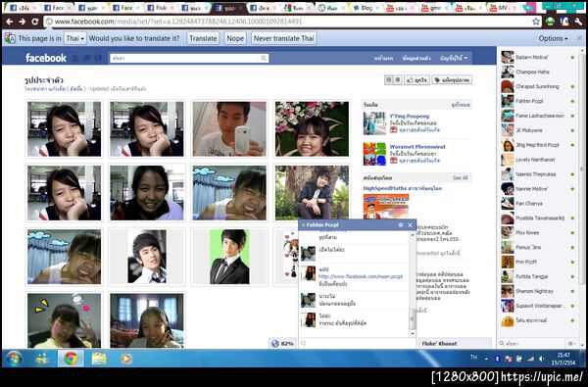Open chat with Baitarn Motive'

[x=538, y=57]
